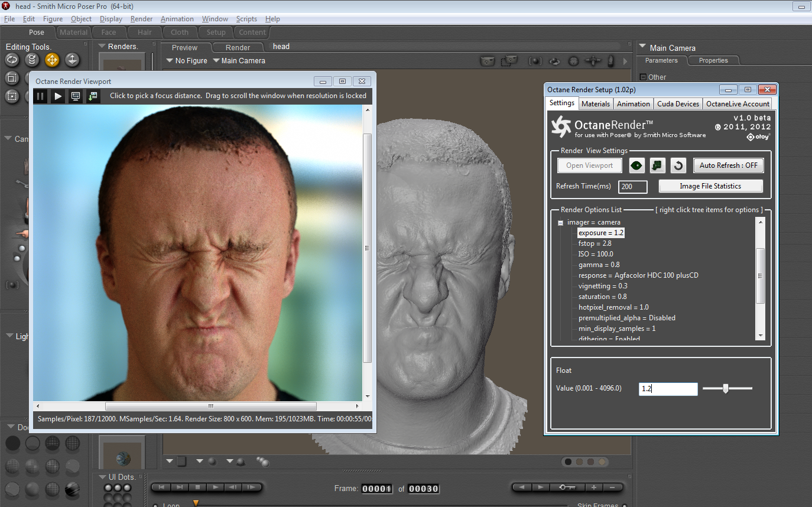Collapse the Main Camera parameters panel arrow

tap(642, 47)
